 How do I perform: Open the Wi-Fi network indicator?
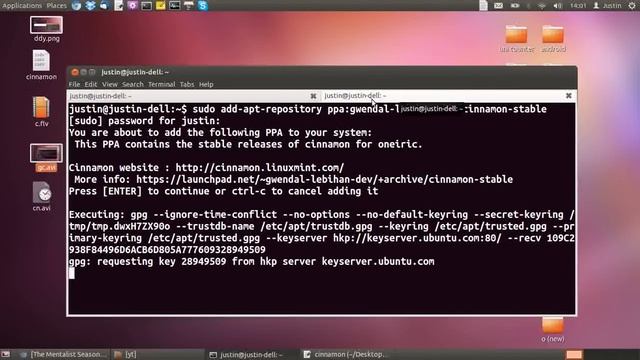(x=542, y=6)
